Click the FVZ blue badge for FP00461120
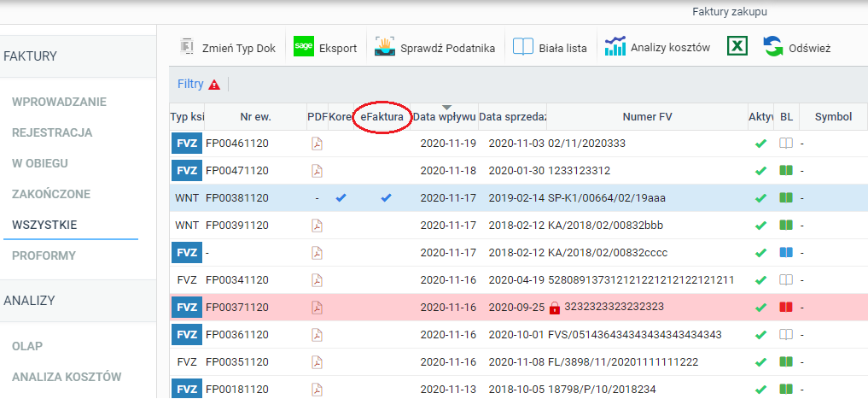The image size is (868, 399). tap(187, 144)
